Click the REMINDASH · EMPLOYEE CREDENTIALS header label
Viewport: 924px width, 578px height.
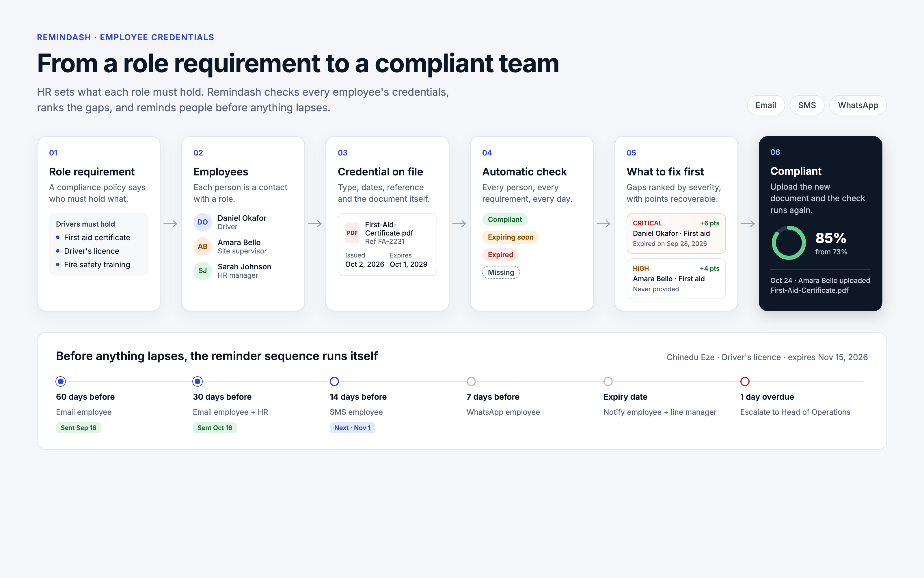point(125,38)
